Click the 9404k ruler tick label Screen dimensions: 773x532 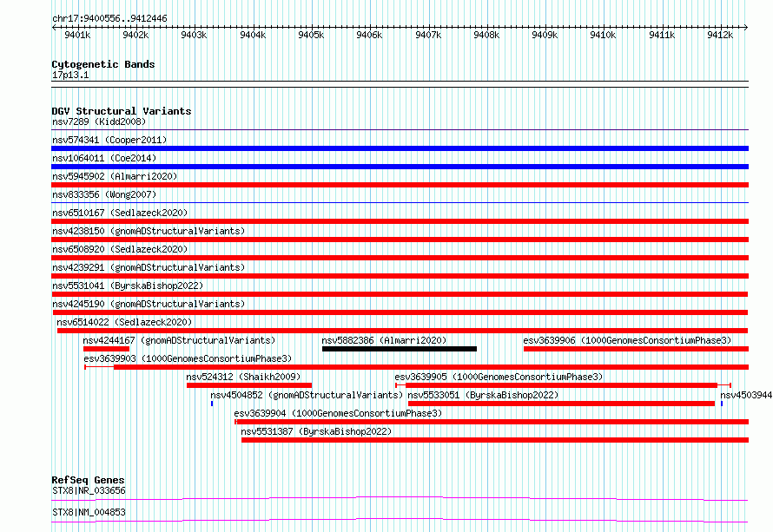pos(253,35)
